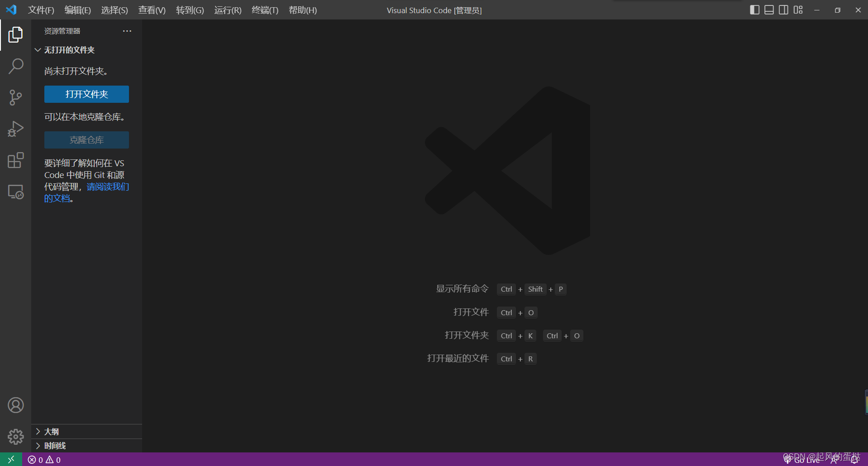Open the Source Control view
Image resolution: width=868 pixels, height=466 pixels.
coord(15,97)
